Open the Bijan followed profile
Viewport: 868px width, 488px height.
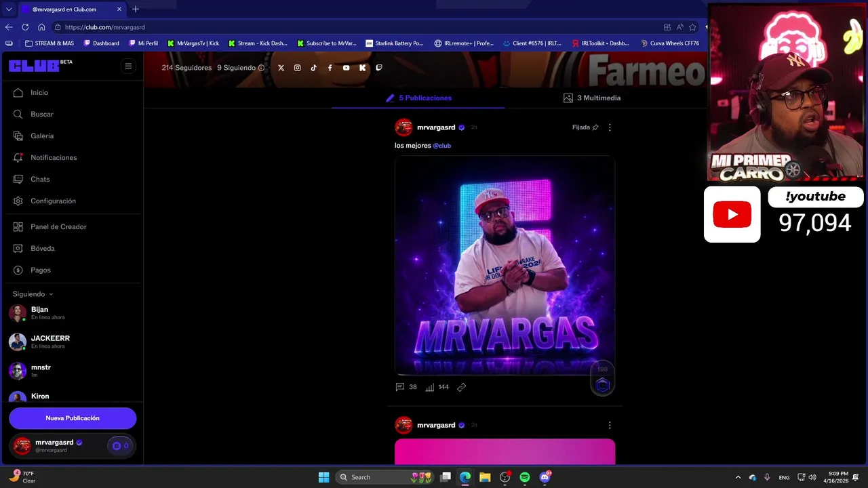click(x=41, y=313)
